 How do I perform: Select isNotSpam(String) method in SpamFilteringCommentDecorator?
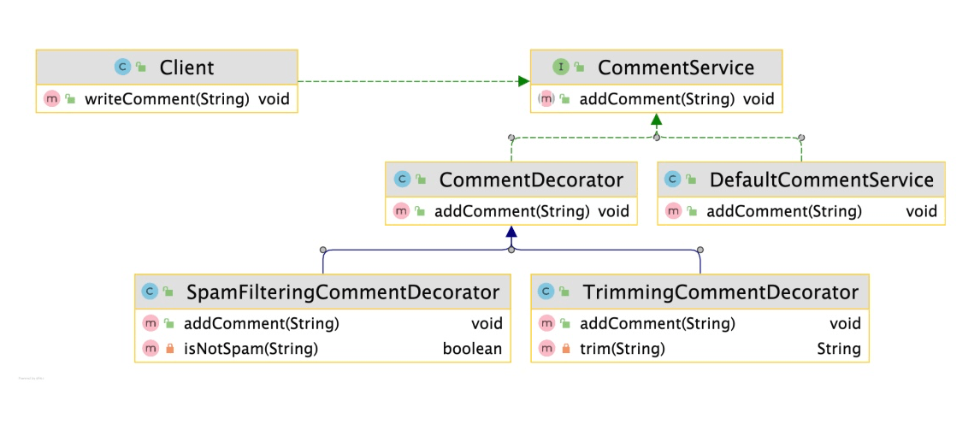pos(251,349)
